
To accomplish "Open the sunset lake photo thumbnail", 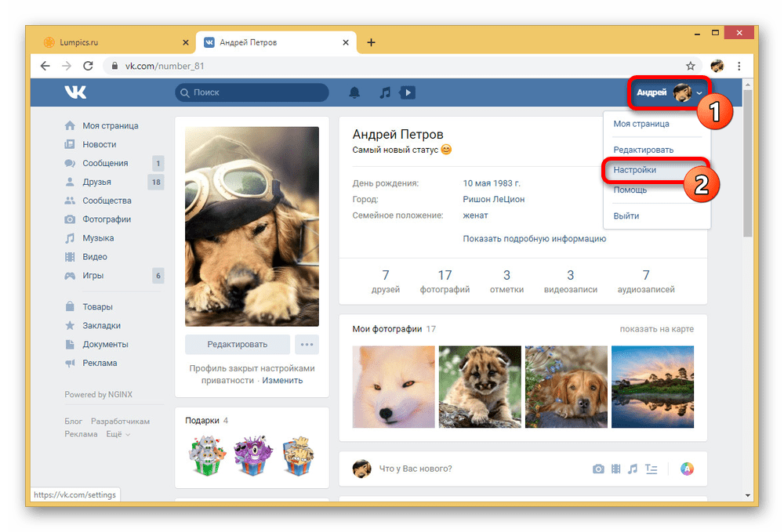I will coord(652,386).
